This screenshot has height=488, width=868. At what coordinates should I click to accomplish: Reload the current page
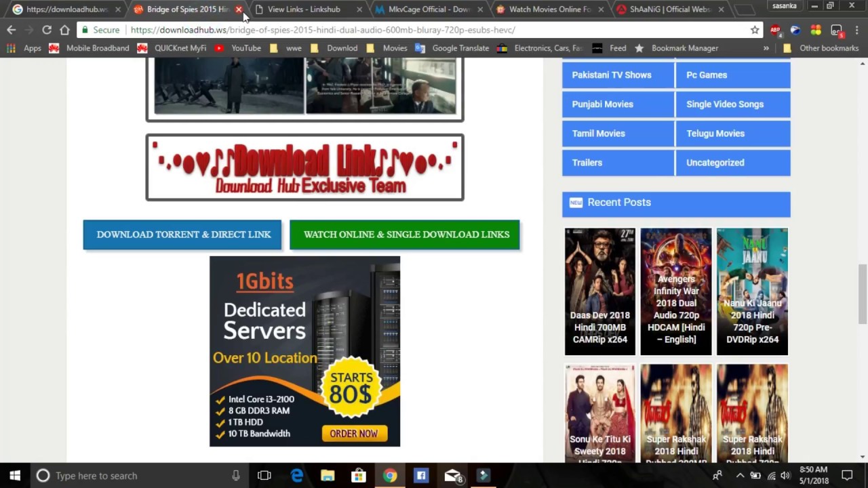47,30
